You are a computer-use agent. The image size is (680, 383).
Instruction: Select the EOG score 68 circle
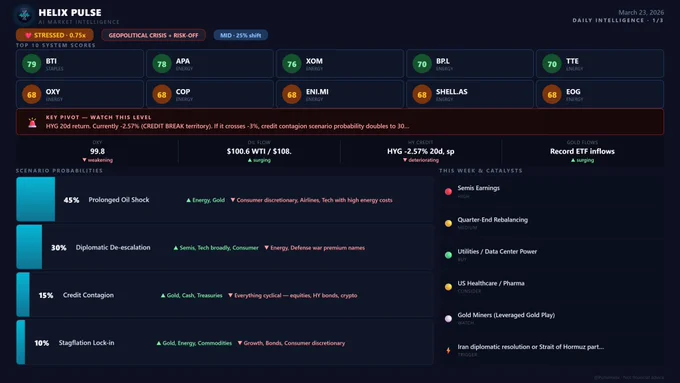[x=552, y=95]
